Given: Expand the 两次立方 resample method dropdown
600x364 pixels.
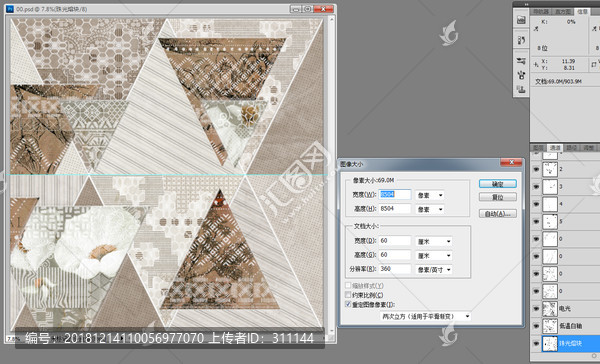Looking at the screenshot, I should (425, 317).
